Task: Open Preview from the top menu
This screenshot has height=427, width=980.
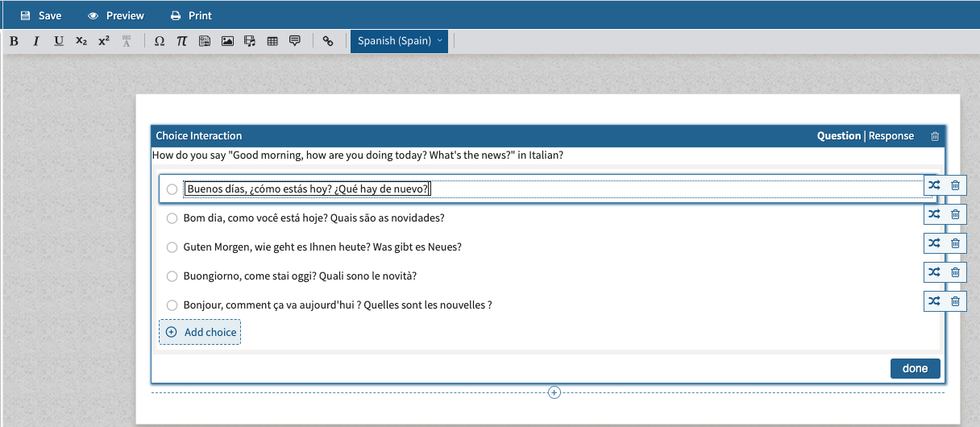Action: [116, 15]
